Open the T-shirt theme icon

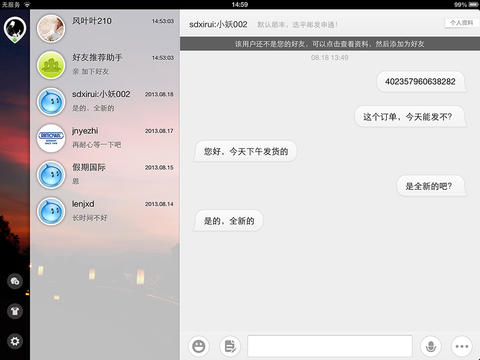(15, 311)
